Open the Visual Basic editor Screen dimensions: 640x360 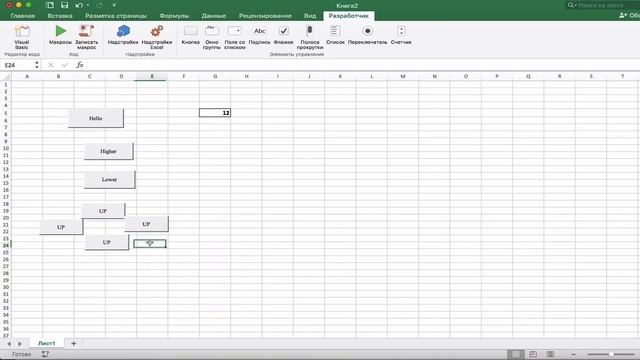pos(22,37)
